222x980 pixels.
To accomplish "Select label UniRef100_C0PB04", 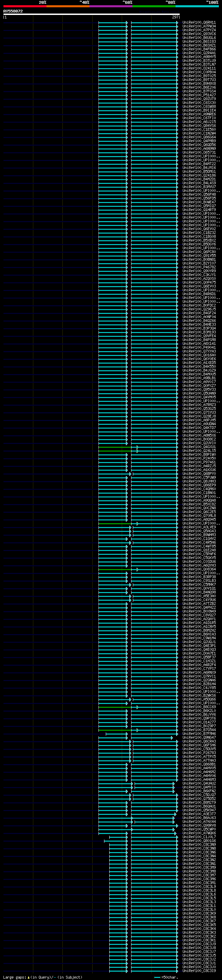I will coord(199,72).
